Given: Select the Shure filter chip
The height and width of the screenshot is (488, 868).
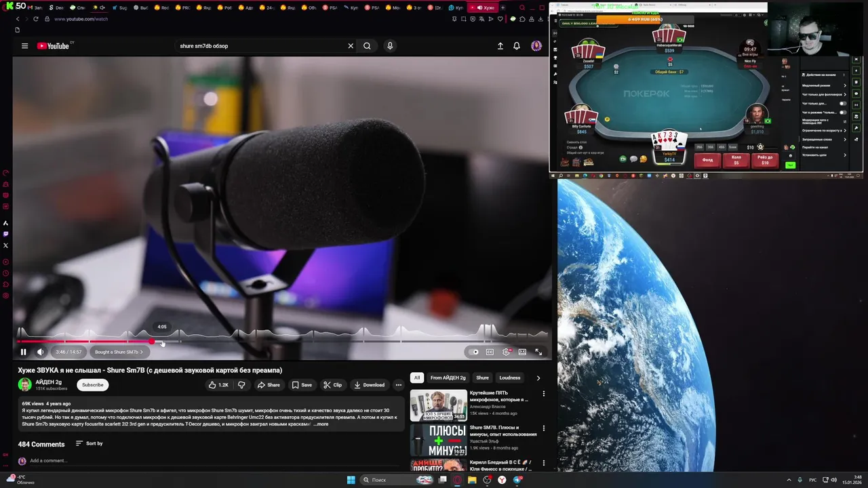Looking at the screenshot, I should (x=482, y=378).
